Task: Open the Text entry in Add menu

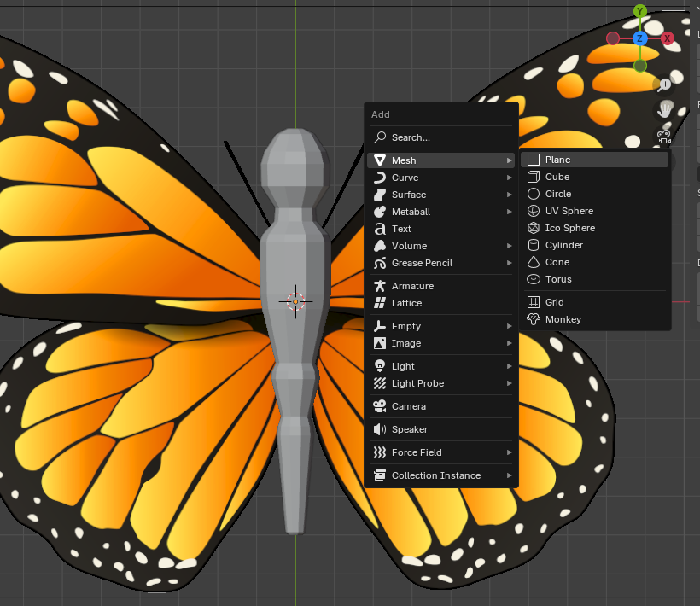Action: 441,229
